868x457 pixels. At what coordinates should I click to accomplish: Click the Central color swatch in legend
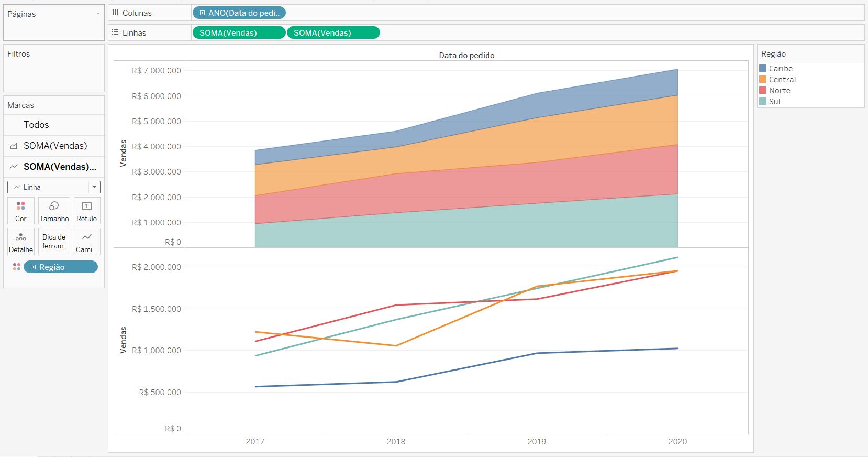point(763,79)
